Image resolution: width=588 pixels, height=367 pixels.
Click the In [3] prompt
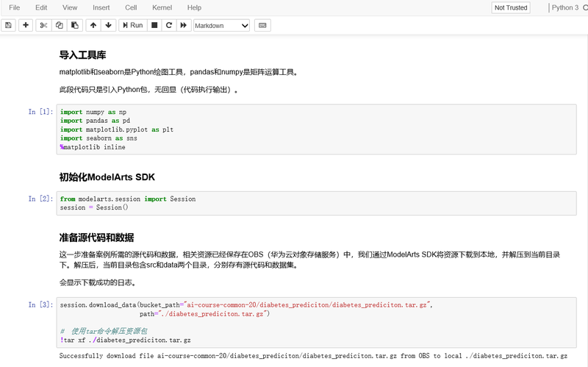point(41,304)
